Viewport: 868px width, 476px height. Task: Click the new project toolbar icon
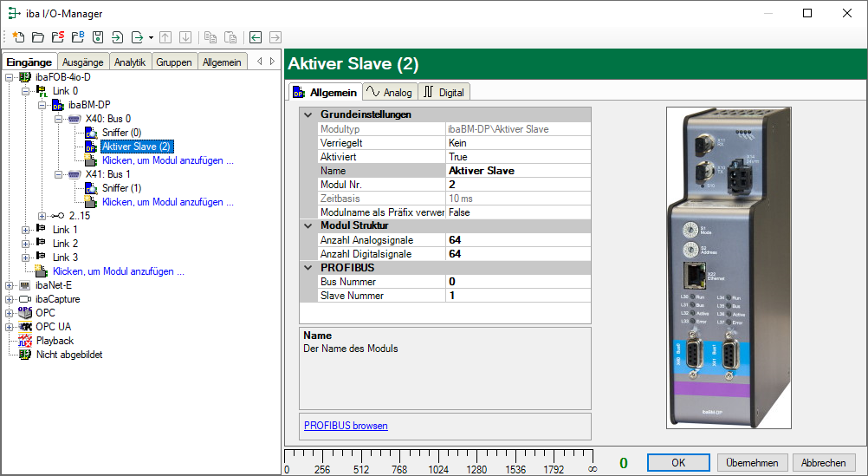click(17, 37)
